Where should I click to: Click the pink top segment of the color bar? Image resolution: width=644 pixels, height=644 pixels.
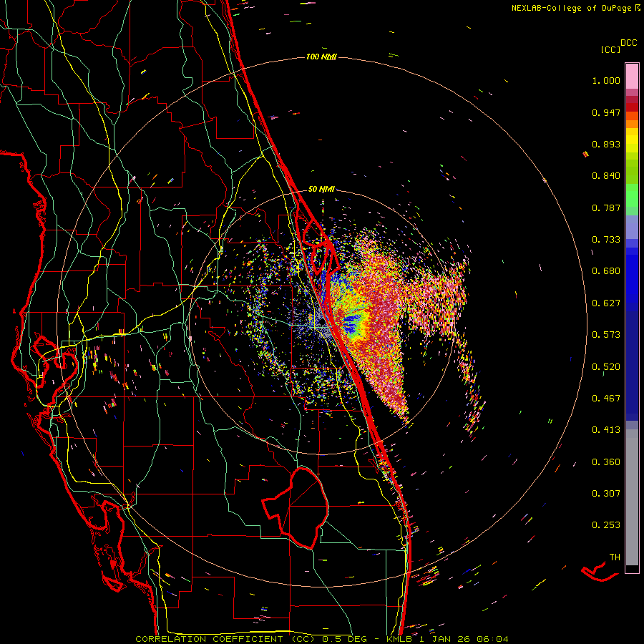632,77
